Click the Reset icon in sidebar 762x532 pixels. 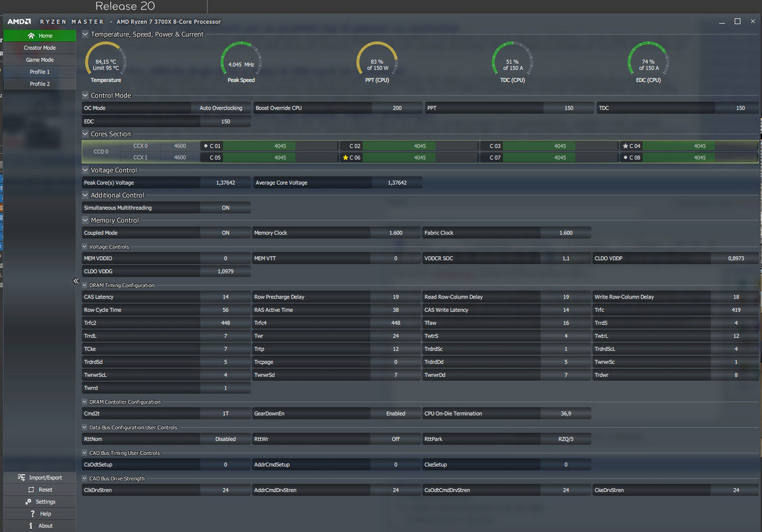point(31,489)
